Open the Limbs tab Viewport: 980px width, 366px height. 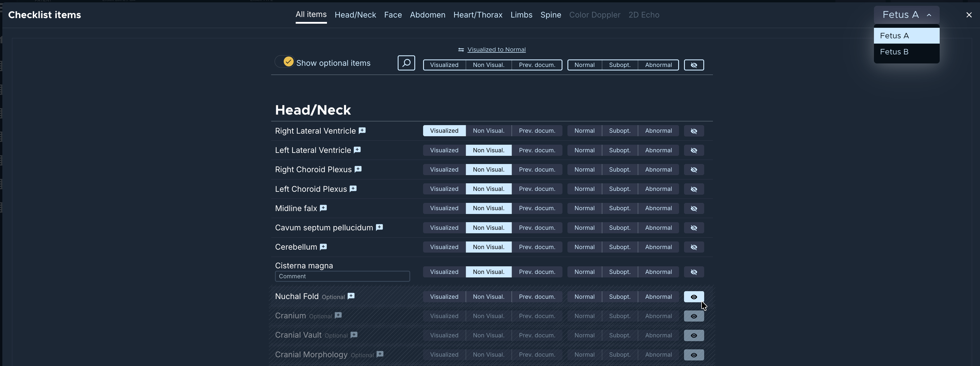pyautogui.click(x=521, y=15)
